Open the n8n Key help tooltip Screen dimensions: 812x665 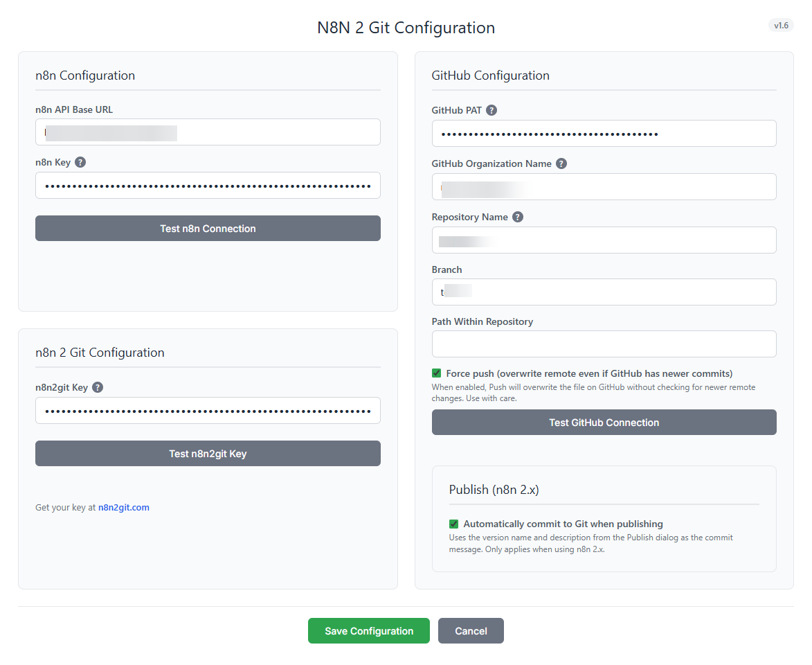[x=80, y=162]
